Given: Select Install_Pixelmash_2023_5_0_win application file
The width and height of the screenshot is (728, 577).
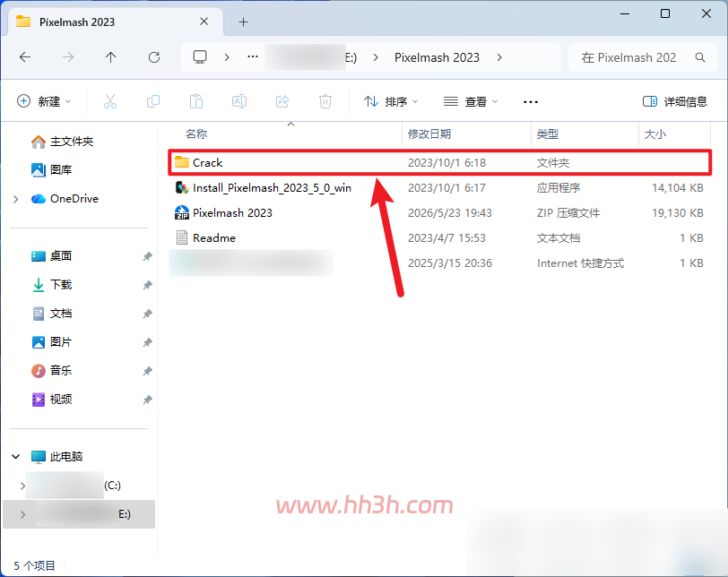Looking at the screenshot, I should pyautogui.click(x=439, y=188).
